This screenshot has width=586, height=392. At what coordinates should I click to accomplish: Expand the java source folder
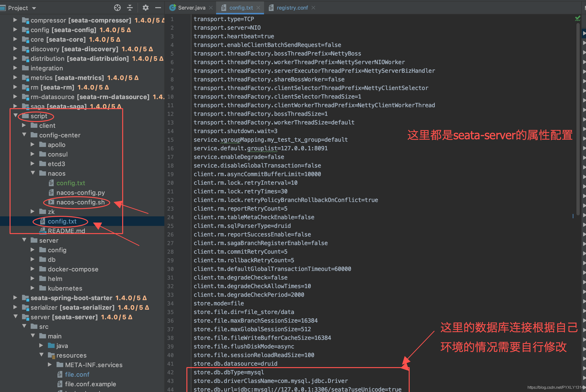click(41, 346)
